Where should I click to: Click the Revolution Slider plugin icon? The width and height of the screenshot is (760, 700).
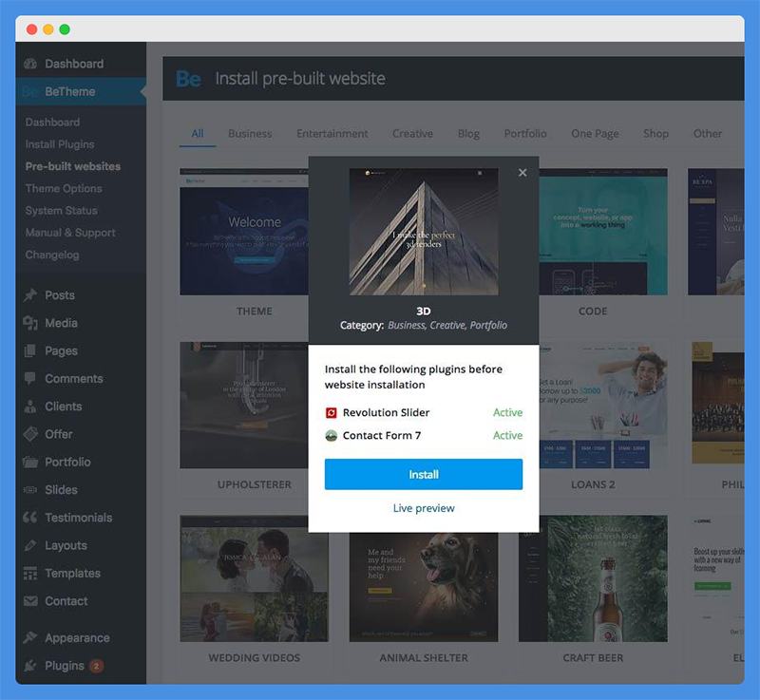click(x=331, y=413)
